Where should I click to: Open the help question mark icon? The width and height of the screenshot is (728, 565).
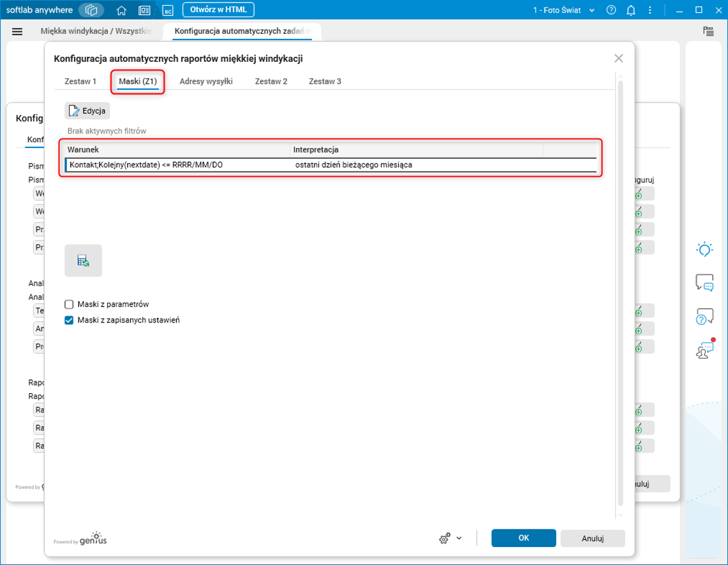point(611,10)
